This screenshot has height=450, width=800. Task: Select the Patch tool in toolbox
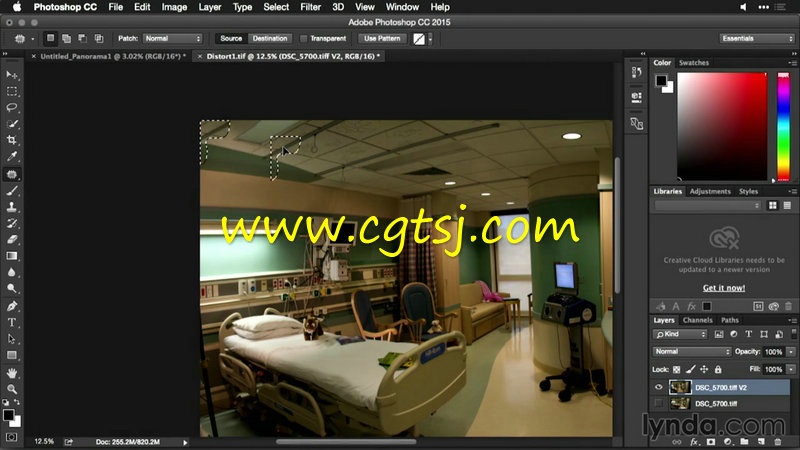pyautogui.click(x=11, y=174)
